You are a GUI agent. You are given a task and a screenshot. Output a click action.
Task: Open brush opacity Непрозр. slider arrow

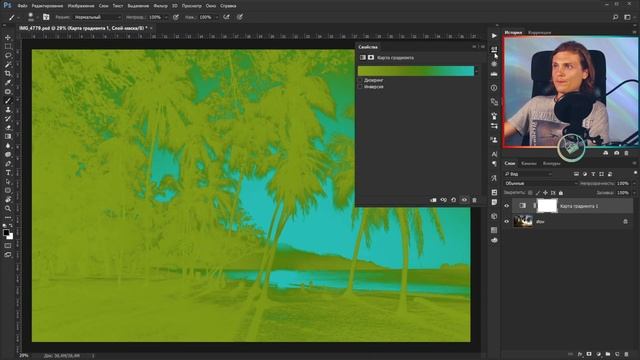166,17
